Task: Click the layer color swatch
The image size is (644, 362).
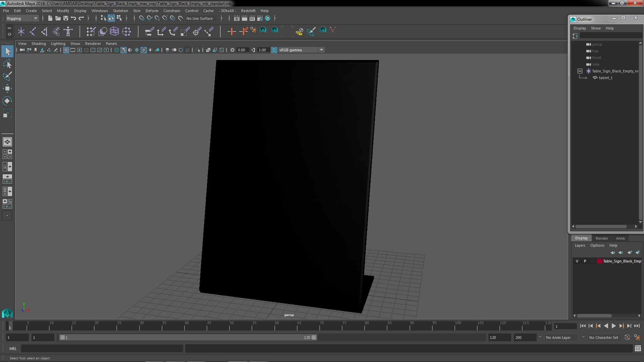Action: point(599,261)
